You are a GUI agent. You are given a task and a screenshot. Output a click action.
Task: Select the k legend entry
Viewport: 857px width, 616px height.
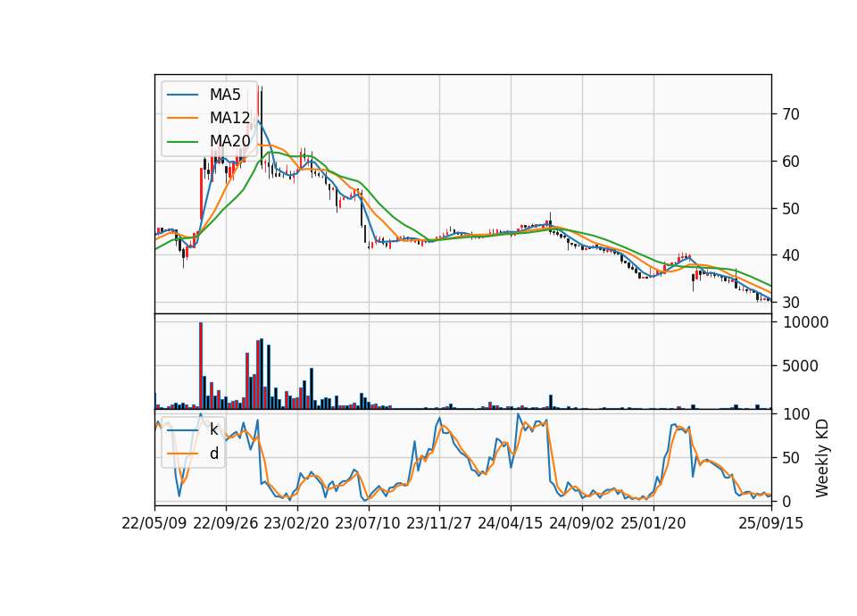(x=213, y=429)
